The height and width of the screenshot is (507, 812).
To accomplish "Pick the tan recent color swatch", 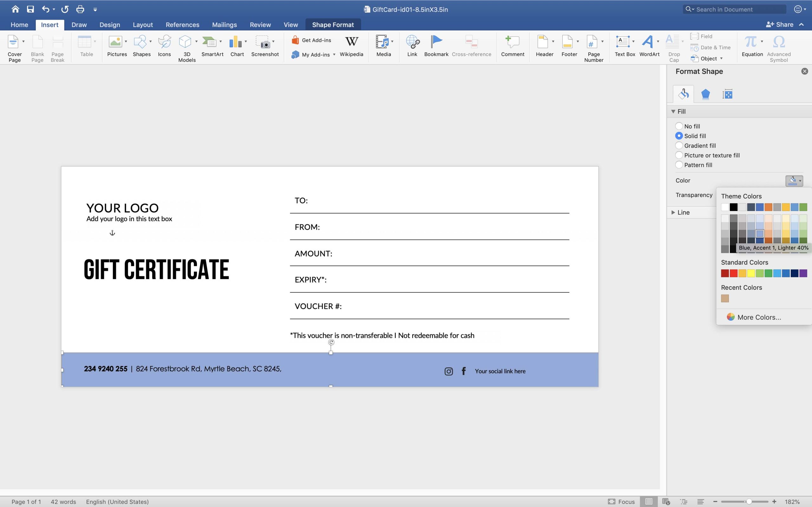I will (725, 298).
